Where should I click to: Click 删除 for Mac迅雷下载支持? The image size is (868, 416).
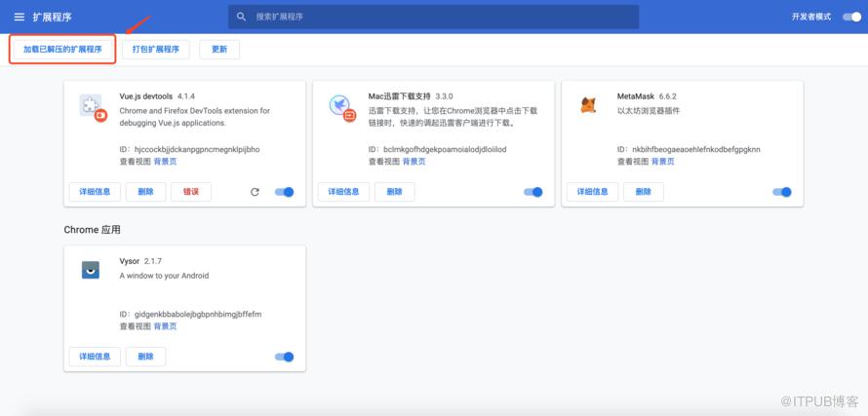(395, 192)
